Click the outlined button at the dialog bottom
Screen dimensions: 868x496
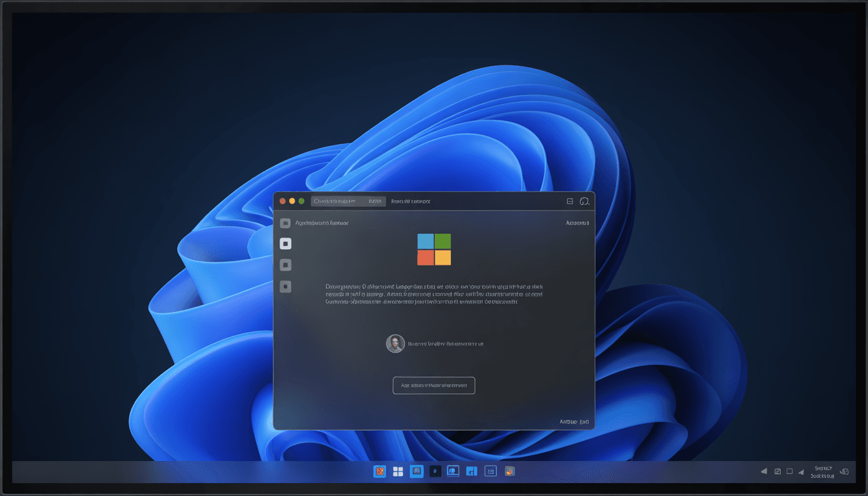coord(434,386)
